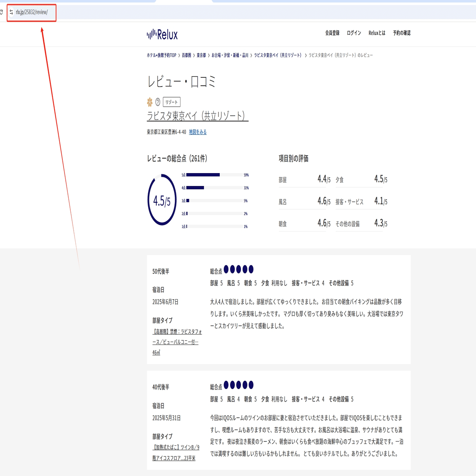Click the gold flower grade icon
Viewport: 476px width, 476px height.
[x=150, y=102]
